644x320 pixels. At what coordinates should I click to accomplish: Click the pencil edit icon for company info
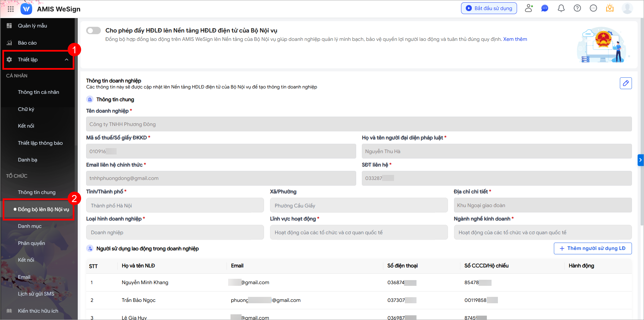tap(626, 83)
